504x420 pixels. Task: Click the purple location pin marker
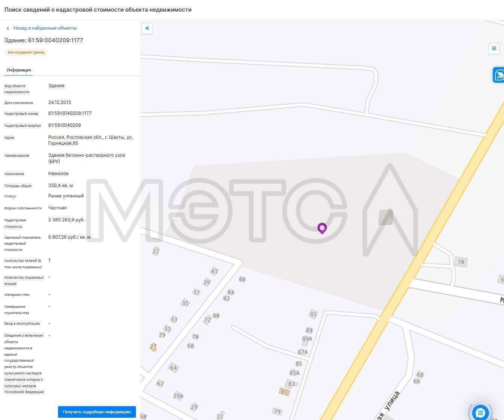point(322,228)
